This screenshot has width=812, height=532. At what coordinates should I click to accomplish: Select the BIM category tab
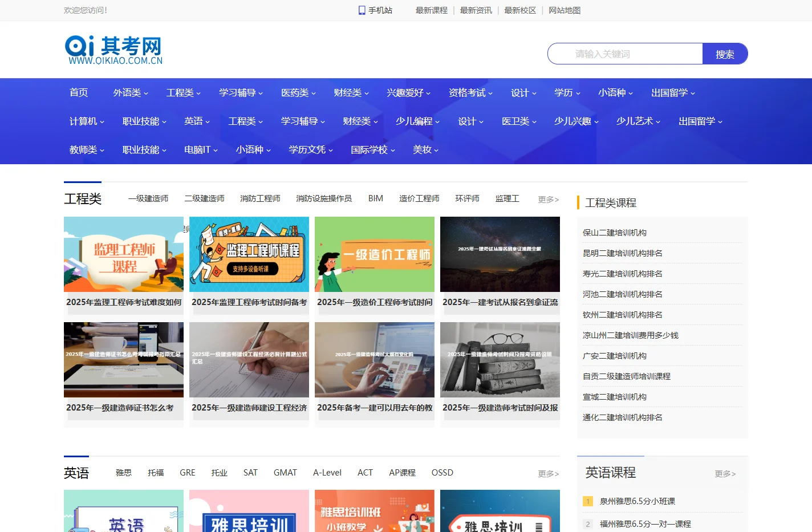pyautogui.click(x=376, y=198)
